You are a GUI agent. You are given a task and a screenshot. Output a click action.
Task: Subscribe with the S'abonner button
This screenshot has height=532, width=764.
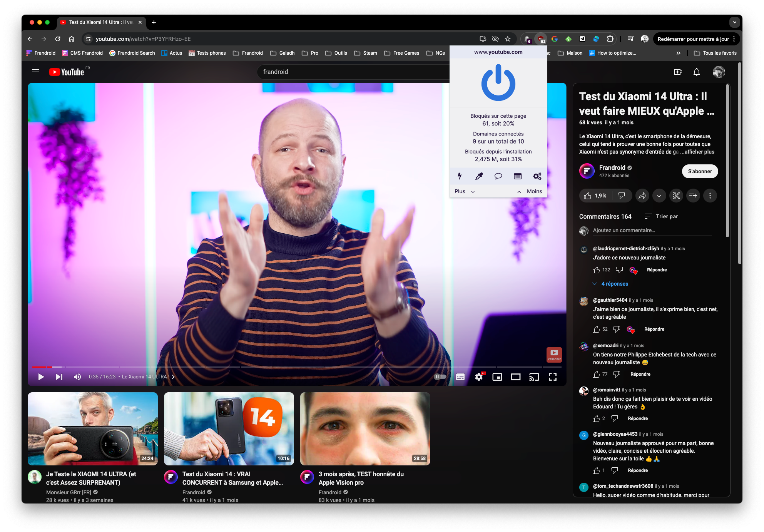[x=700, y=171]
